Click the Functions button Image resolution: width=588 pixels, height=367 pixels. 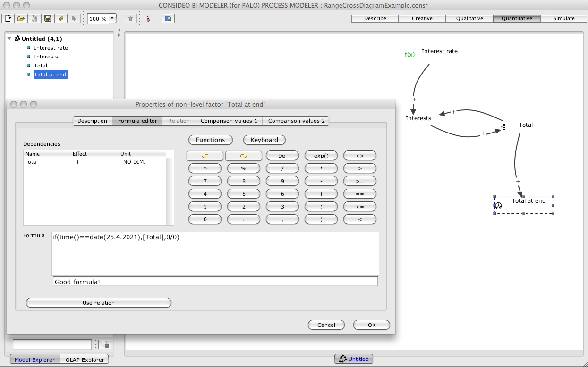[x=210, y=140]
